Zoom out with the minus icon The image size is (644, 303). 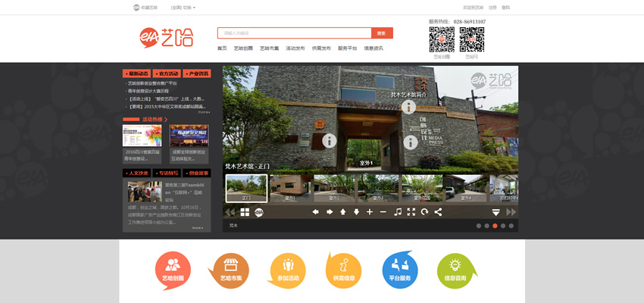coord(383,212)
